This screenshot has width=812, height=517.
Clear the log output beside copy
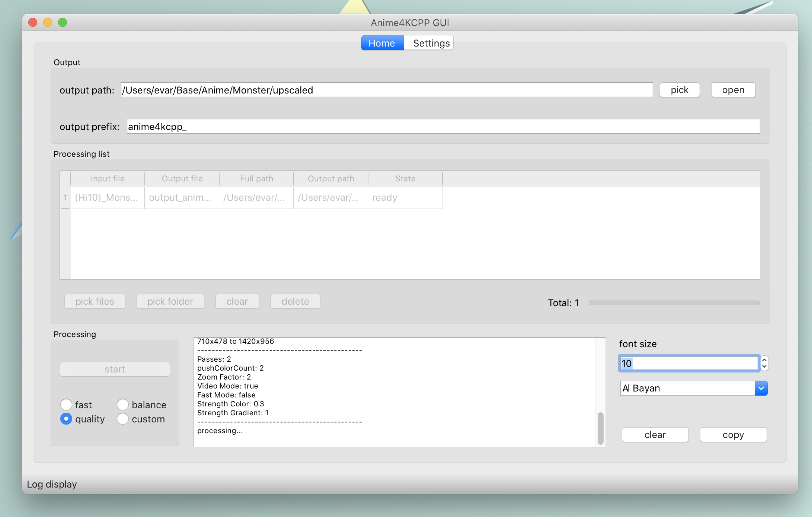(x=655, y=435)
